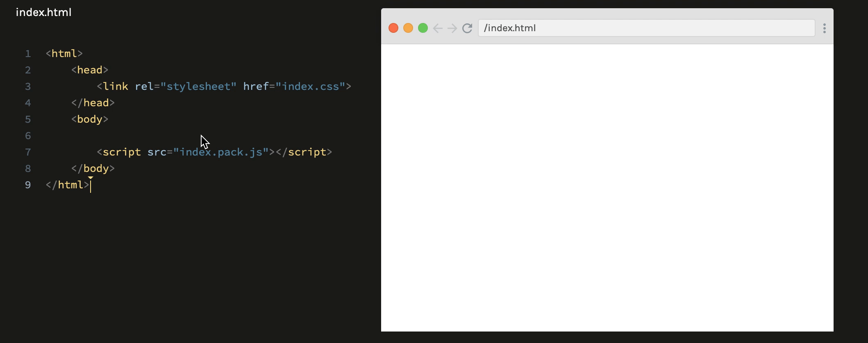Click the "index.css" href value
Viewport: 868px width, 343px height.
point(310,87)
